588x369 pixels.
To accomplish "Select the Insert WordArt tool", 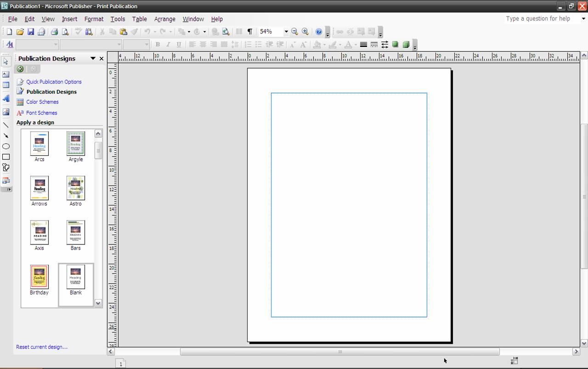I will click(x=6, y=98).
